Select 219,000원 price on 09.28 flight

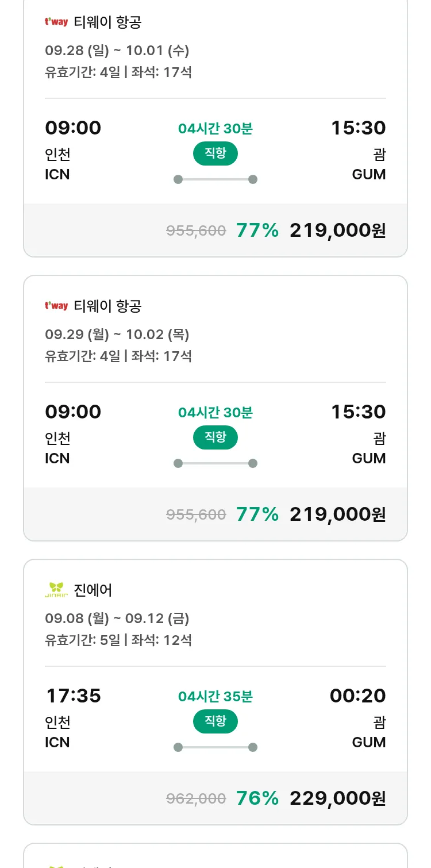[337, 231]
